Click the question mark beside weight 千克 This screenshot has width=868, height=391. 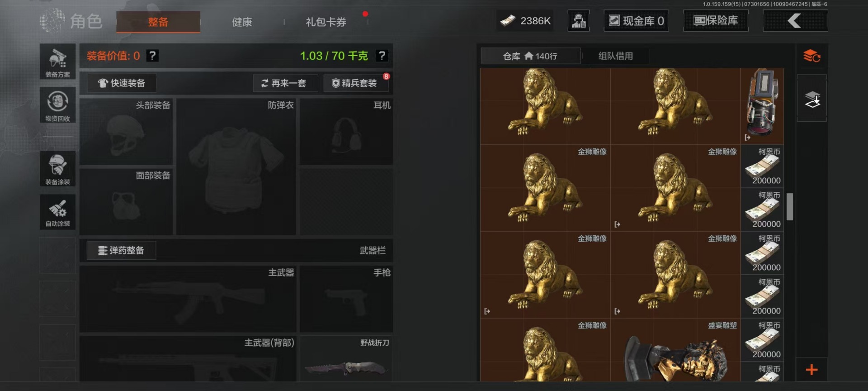point(382,56)
